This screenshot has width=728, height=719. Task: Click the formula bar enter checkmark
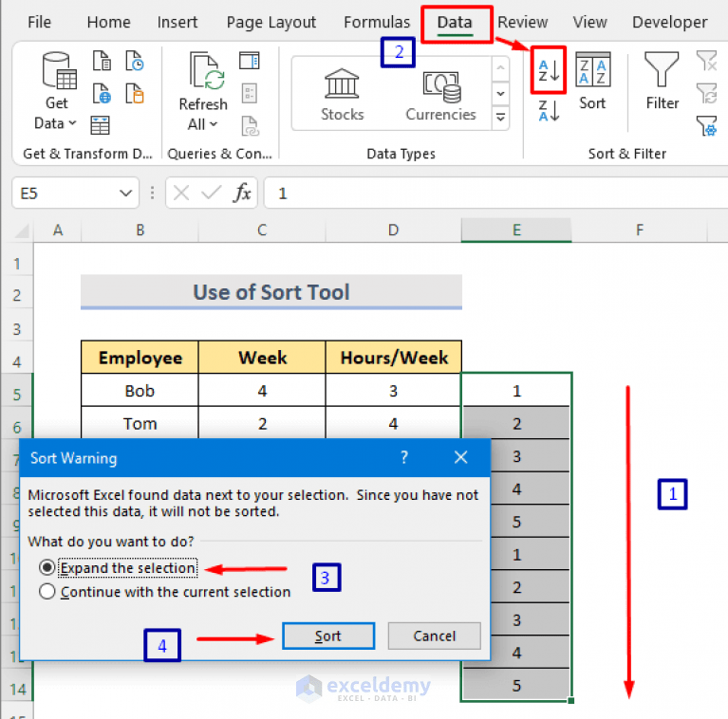coord(212,193)
